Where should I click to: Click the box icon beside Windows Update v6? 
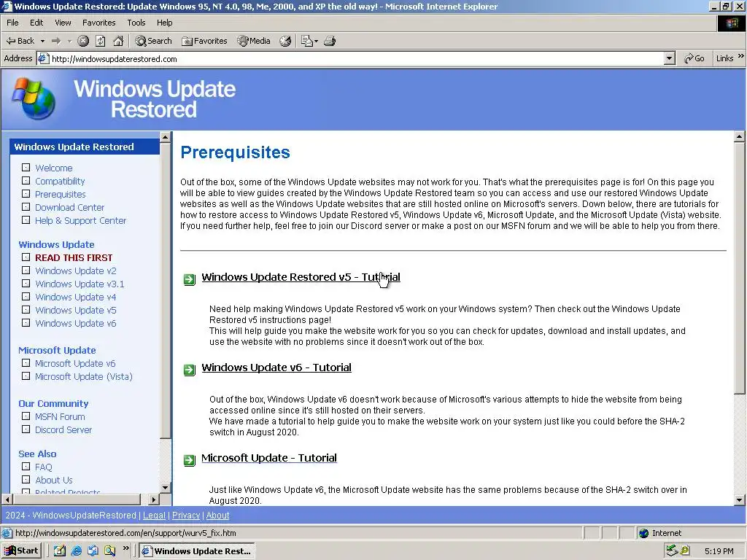26,322
